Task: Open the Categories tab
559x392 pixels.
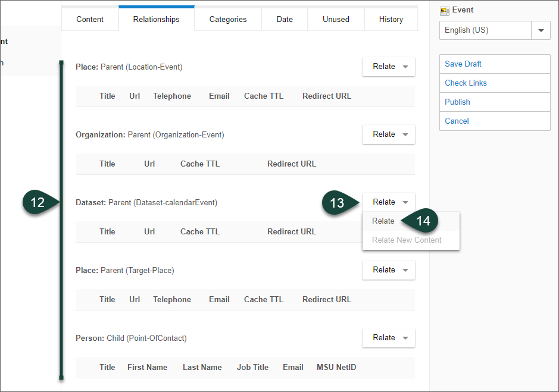Action: 228,19
